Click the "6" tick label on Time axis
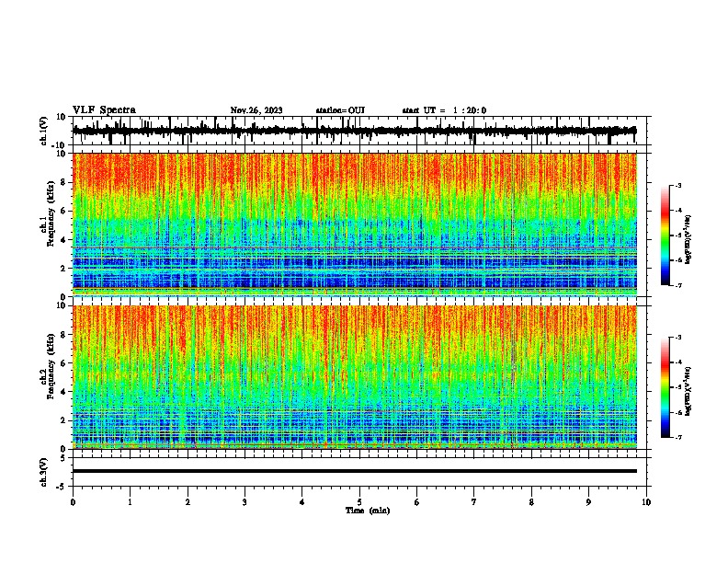 [x=417, y=502]
